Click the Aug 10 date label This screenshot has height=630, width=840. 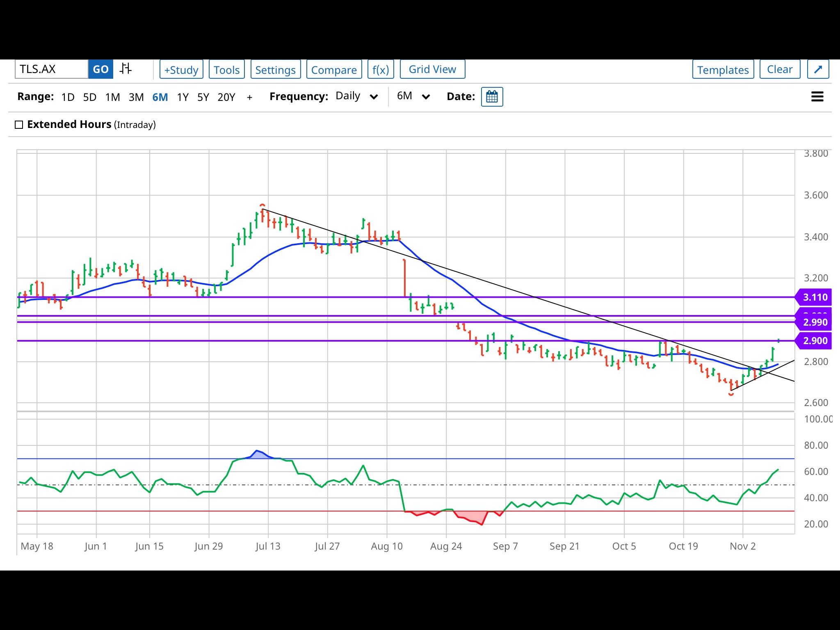387,546
